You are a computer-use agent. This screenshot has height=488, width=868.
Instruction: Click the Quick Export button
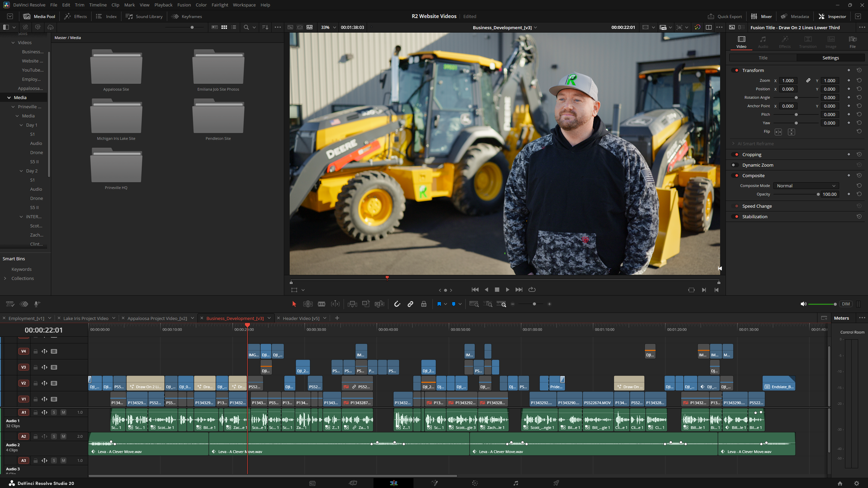[725, 16]
